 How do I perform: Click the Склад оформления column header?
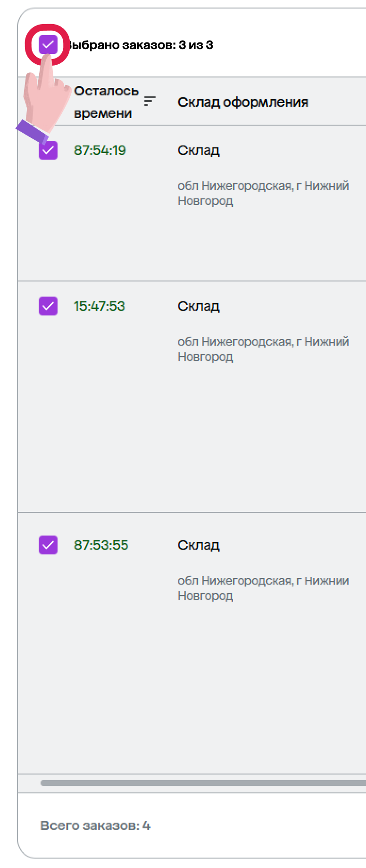242,102
